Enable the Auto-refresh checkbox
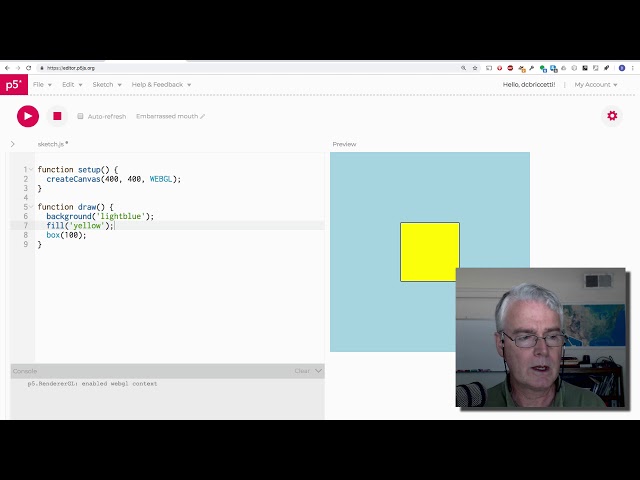Screen dimensions: 640x480 (80, 116)
